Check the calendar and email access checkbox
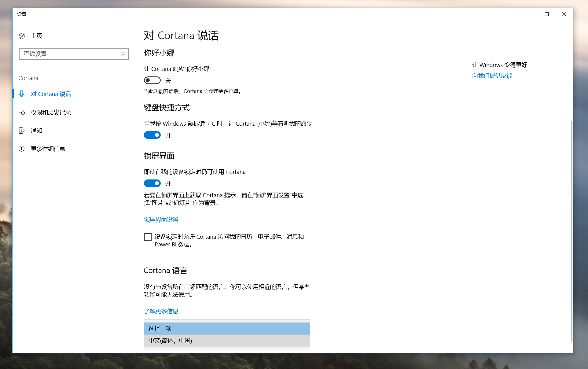This screenshot has height=369, width=588. 148,237
